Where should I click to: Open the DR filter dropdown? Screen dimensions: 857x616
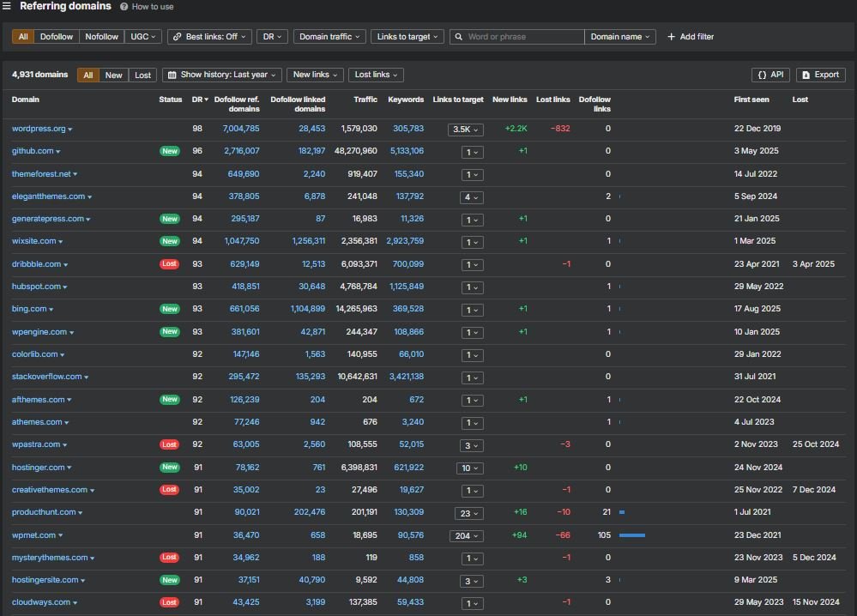(x=272, y=37)
